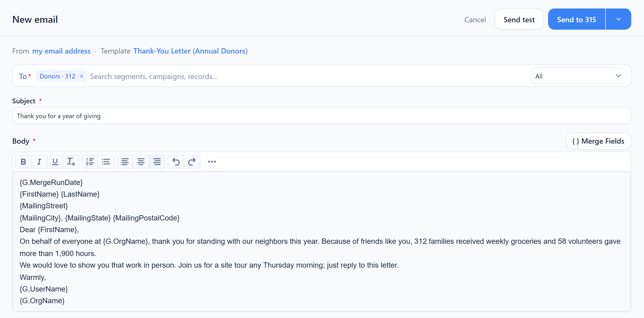The width and height of the screenshot is (644, 318).
Task: Click the last {G.OrgName} line in body
Action: [x=42, y=301]
